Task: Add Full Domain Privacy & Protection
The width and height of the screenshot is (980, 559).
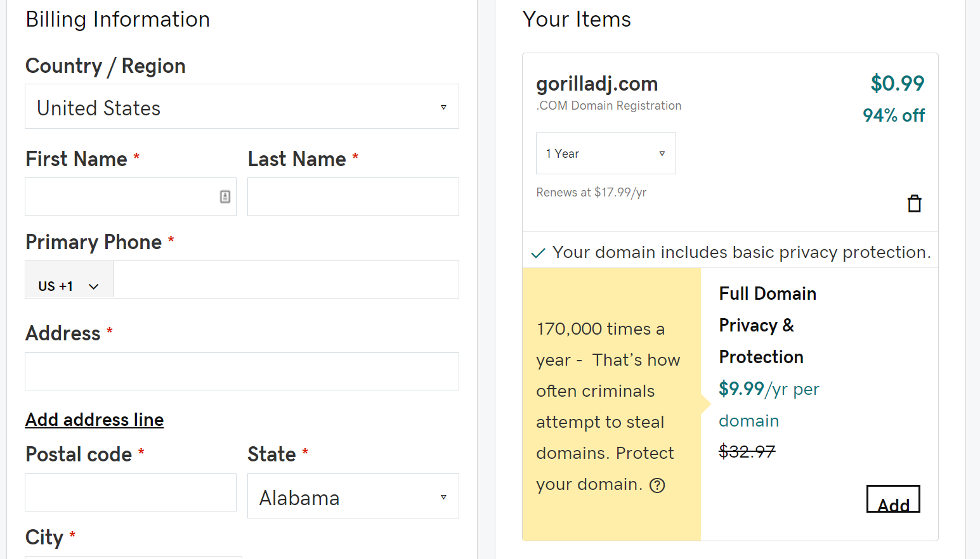Action: pyautogui.click(x=893, y=499)
